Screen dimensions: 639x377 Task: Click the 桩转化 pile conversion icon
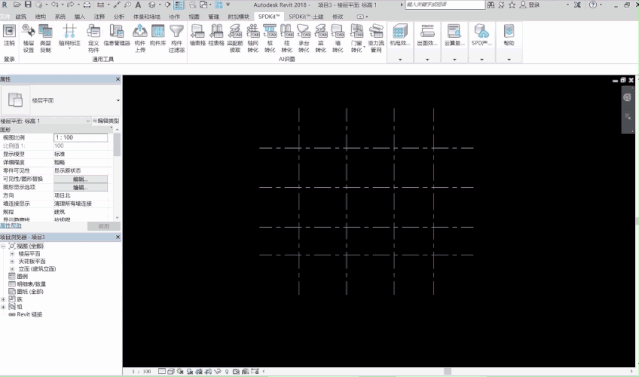[270, 31]
